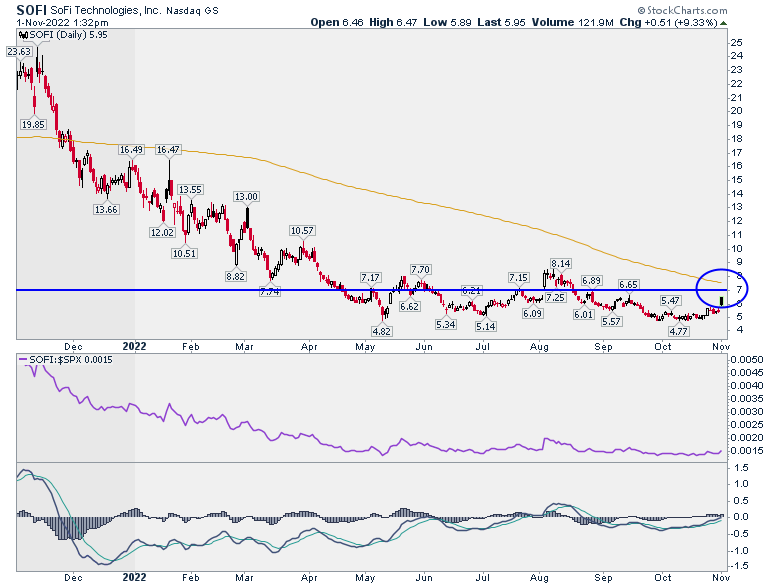780x586 pixels.
Task: Click the 6.09 price trough label
Action: coord(532,313)
